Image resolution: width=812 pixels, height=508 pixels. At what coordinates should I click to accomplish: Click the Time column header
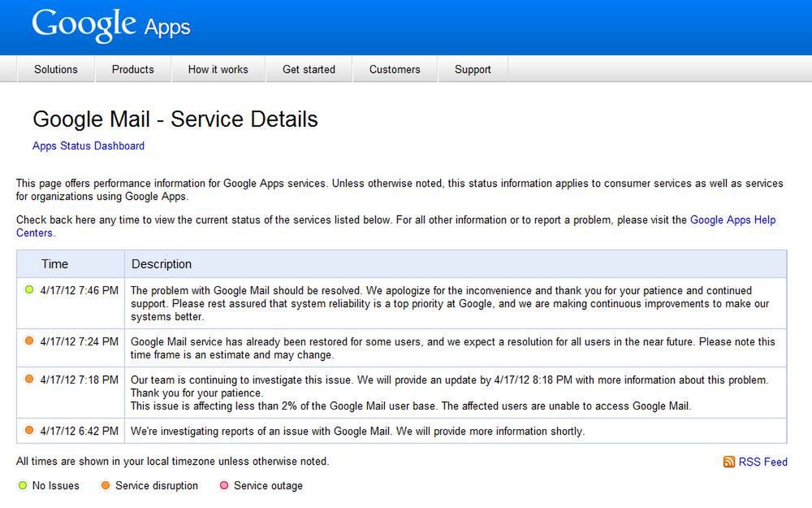55,264
